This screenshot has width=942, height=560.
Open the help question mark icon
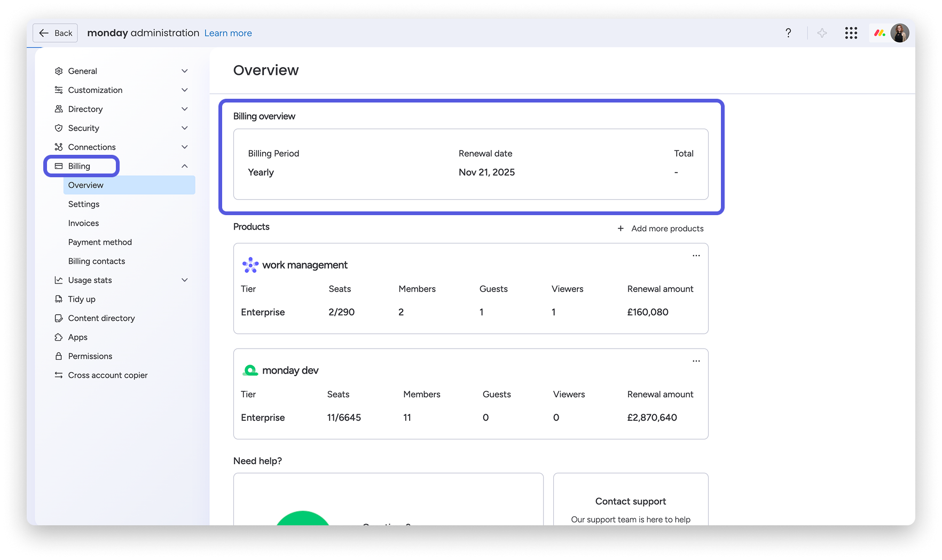coord(788,33)
